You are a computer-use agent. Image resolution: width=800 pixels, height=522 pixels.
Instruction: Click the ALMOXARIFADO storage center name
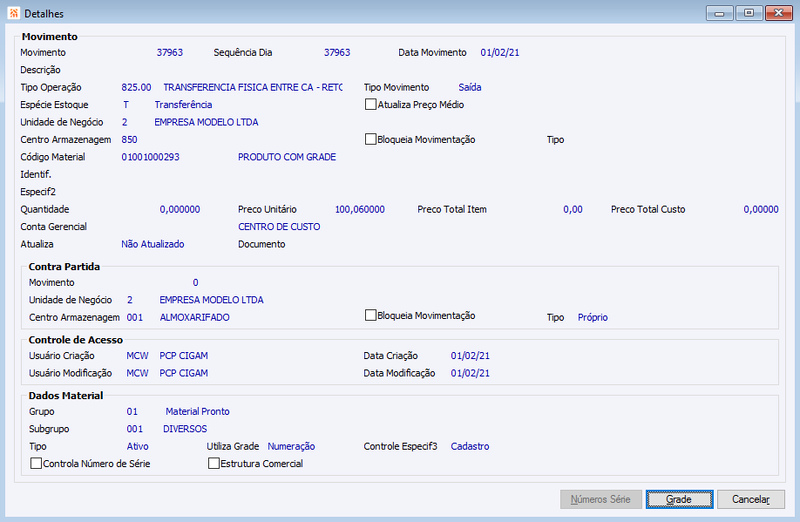pyautogui.click(x=194, y=317)
